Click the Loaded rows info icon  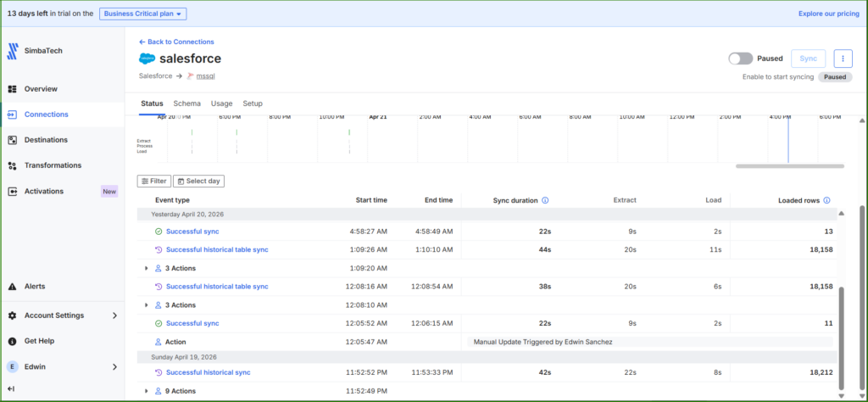[826, 200]
